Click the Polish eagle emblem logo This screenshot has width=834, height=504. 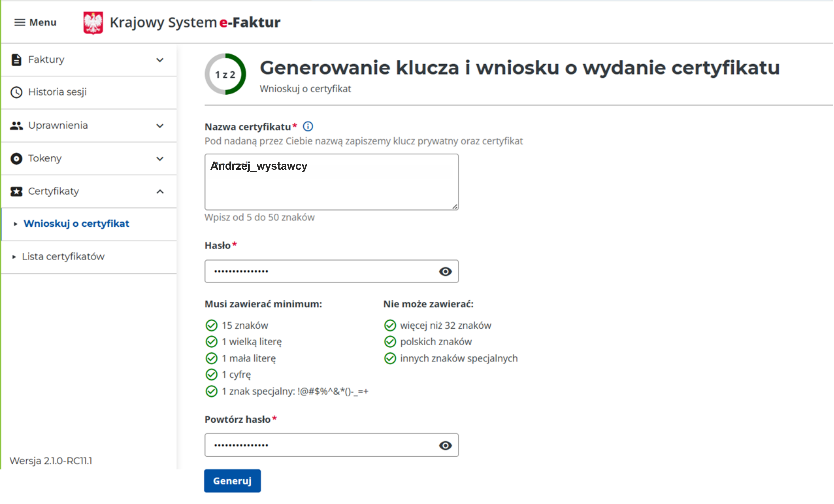click(x=93, y=23)
